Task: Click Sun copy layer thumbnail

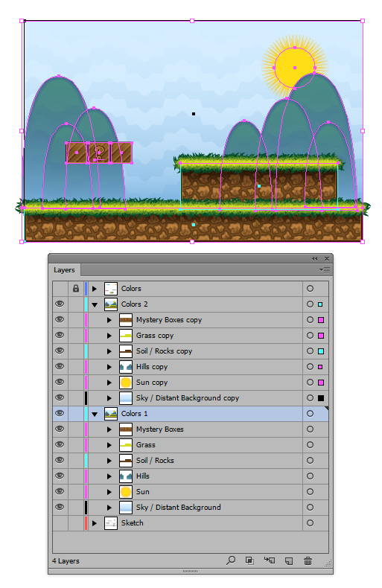Action: (126, 382)
